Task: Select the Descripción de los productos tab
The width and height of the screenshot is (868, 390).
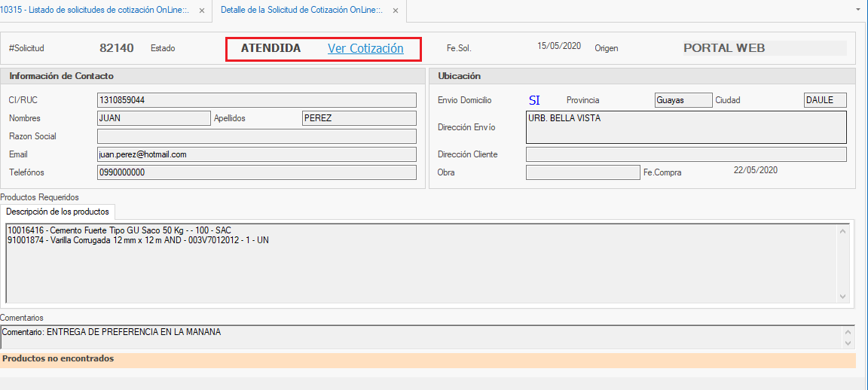Action: pyautogui.click(x=58, y=212)
